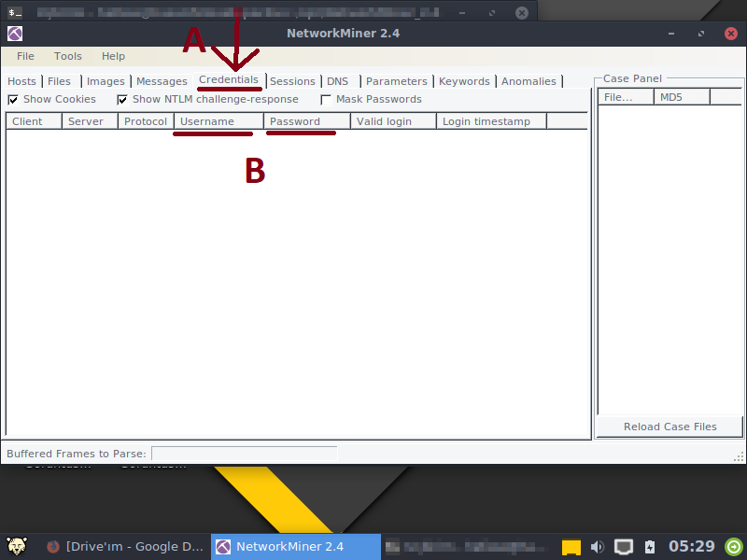Click the battery power tray icon
This screenshot has width=747, height=560.
(650, 547)
